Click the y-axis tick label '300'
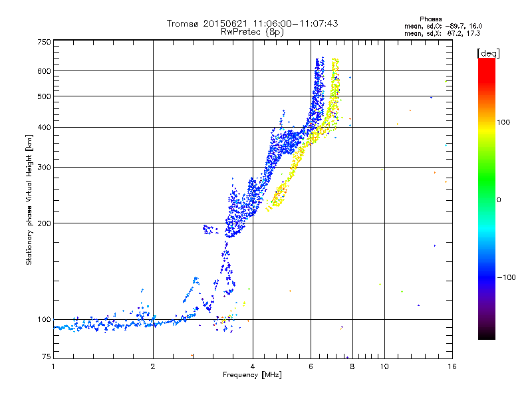Image resolution: width=532 pixels, height=399 pixels. (44, 168)
